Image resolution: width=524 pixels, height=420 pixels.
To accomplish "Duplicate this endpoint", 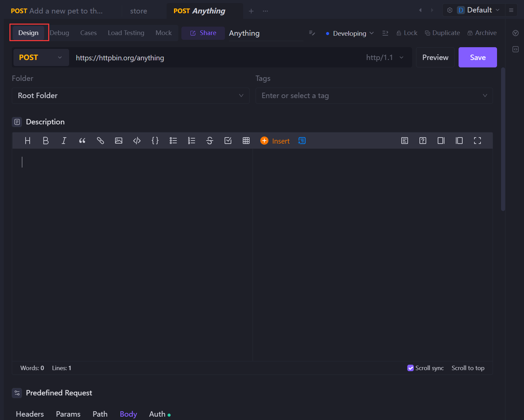I will tap(442, 33).
